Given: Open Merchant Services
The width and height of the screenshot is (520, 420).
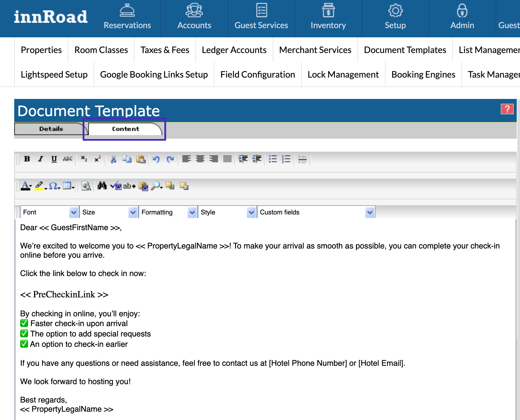Looking at the screenshot, I should (x=315, y=50).
